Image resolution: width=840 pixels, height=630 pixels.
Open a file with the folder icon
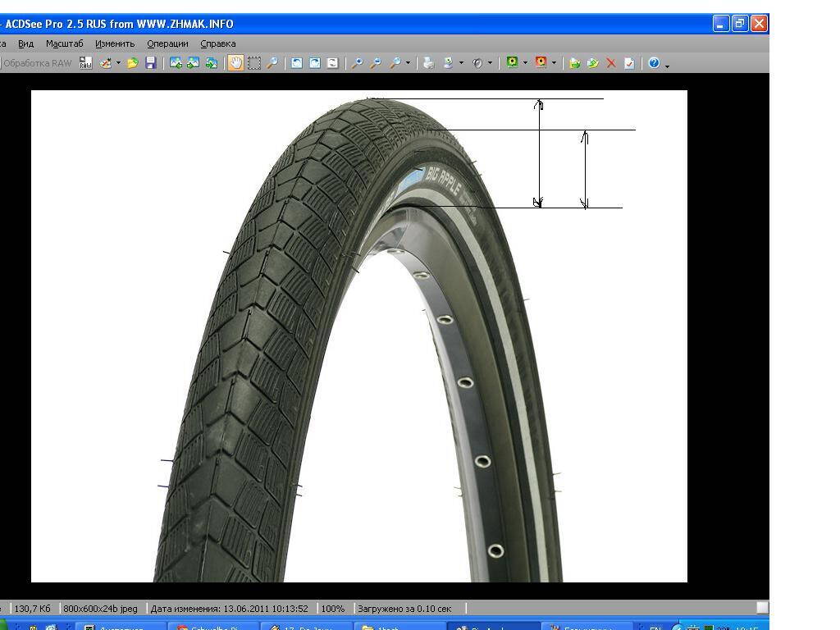pos(132,63)
